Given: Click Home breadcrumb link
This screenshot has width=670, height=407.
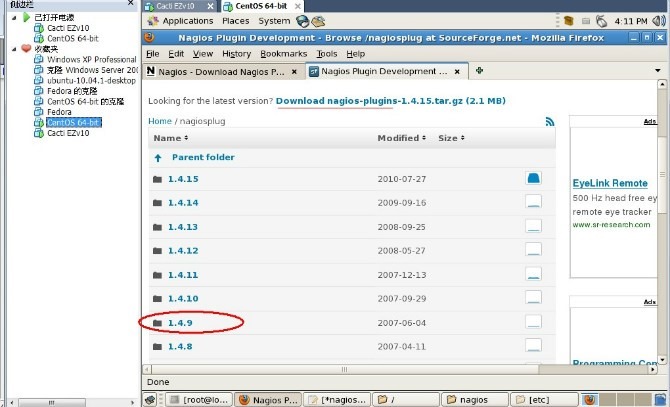Looking at the screenshot, I should [160, 121].
